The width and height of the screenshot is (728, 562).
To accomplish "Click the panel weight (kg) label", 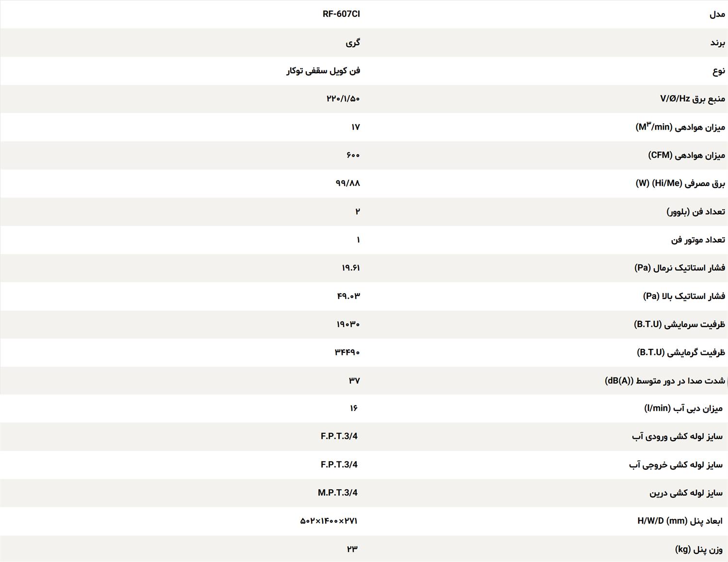I will (698, 549).
